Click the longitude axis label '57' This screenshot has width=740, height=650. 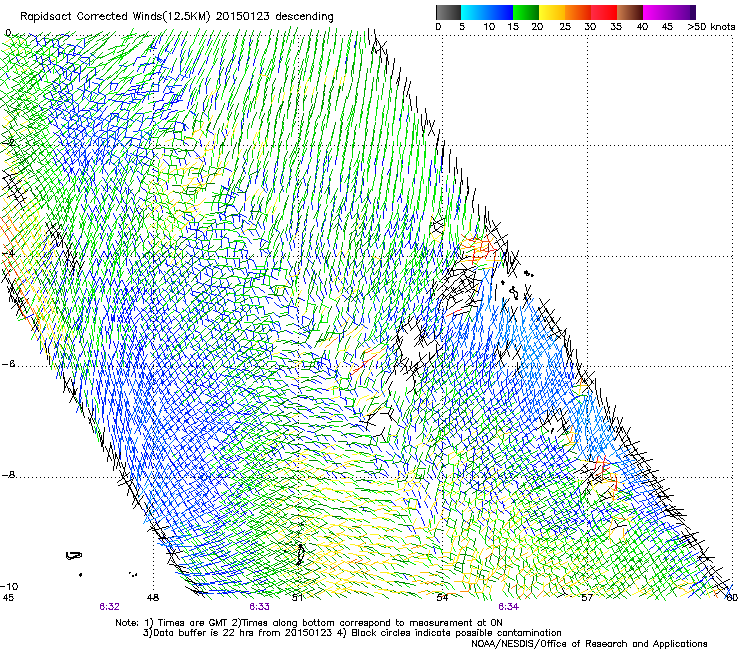coord(587,598)
